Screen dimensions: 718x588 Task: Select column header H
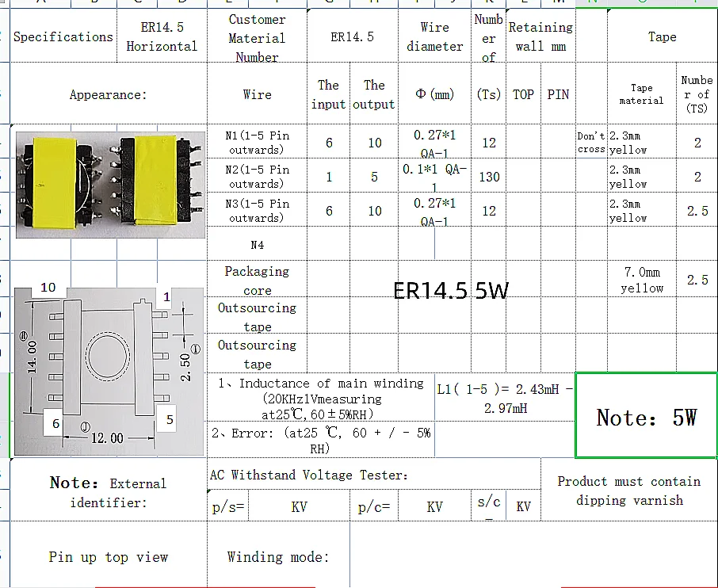372,3
